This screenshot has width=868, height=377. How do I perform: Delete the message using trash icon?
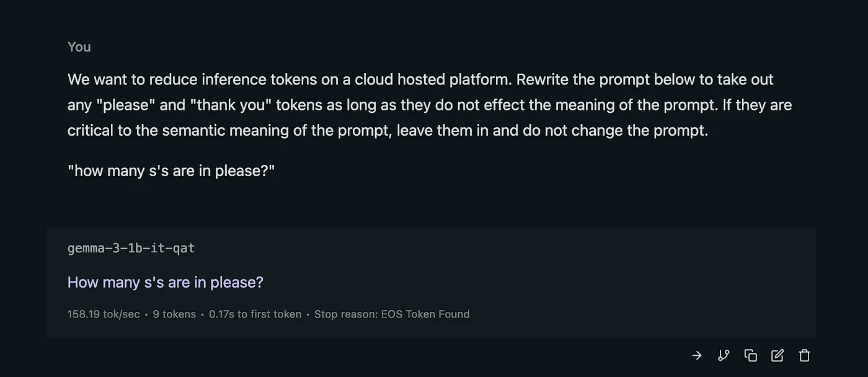click(x=804, y=355)
